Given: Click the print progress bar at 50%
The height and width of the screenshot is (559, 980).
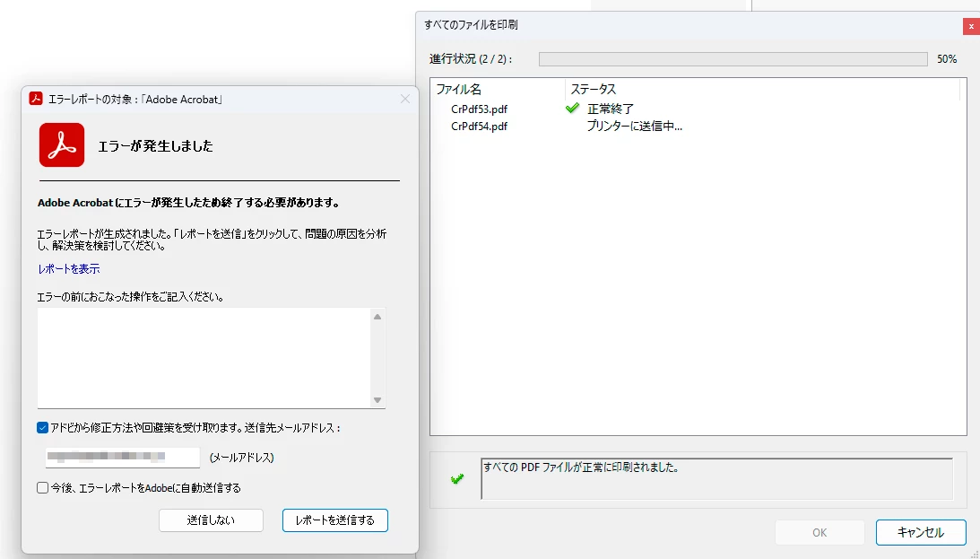Looking at the screenshot, I should (733, 59).
